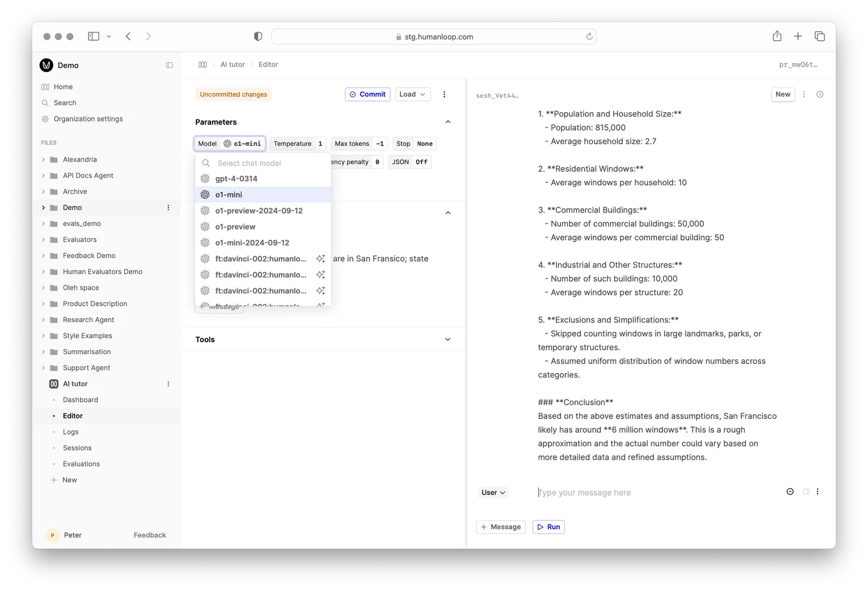The height and width of the screenshot is (591, 868).
Task: Click the Select chat model search field
Action: 263,163
